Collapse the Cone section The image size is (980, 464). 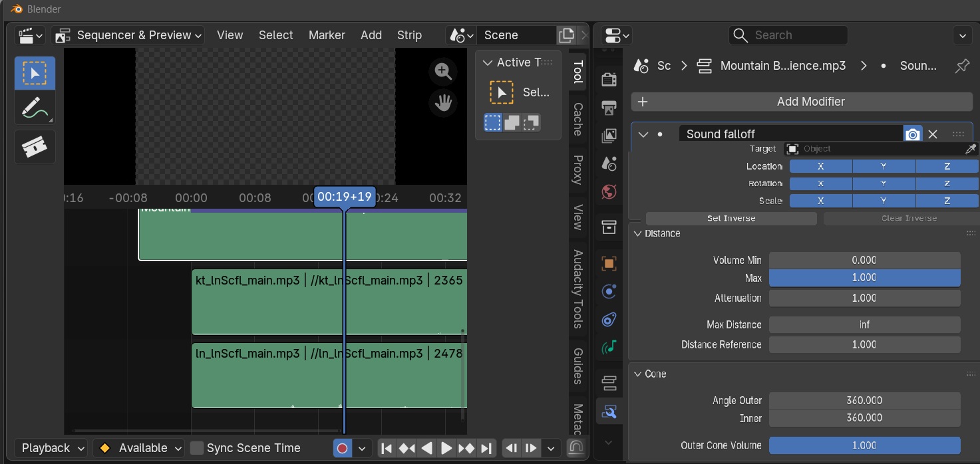click(x=638, y=374)
